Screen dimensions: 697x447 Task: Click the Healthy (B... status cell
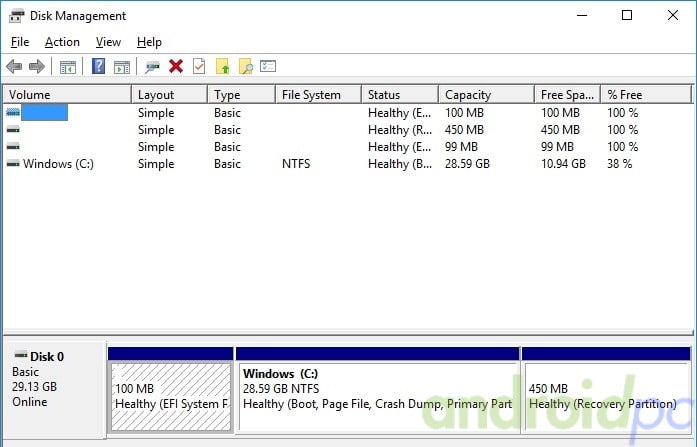click(x=400, y=164)
